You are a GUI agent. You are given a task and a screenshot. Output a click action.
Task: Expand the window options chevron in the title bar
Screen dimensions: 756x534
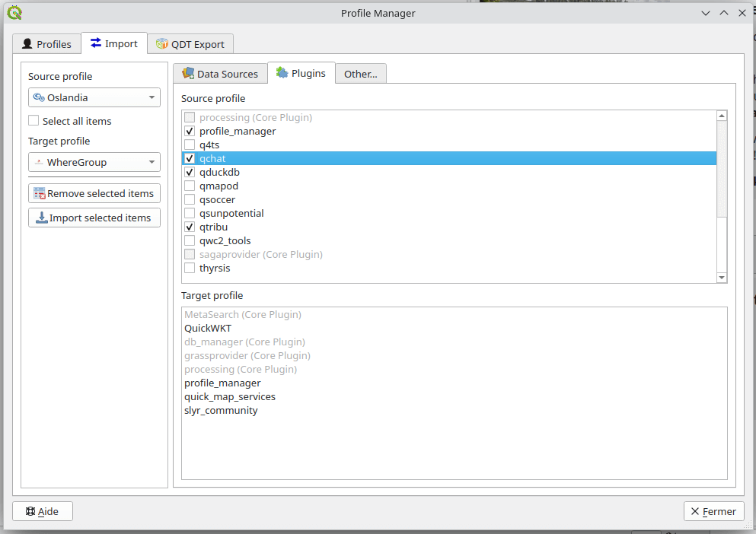click(705, 13)
